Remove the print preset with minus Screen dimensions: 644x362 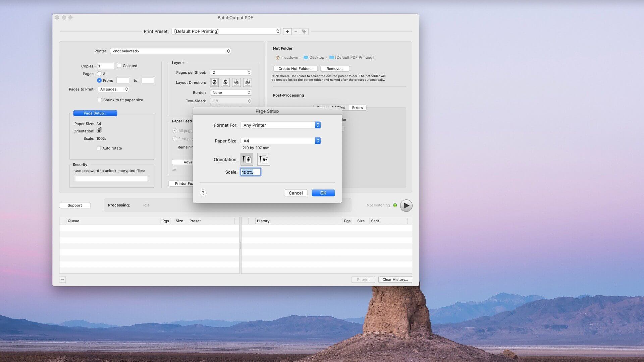coord(296,32)
